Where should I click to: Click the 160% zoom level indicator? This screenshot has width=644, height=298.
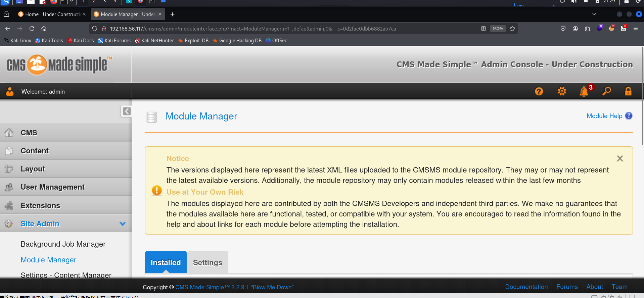pos(498,29)
